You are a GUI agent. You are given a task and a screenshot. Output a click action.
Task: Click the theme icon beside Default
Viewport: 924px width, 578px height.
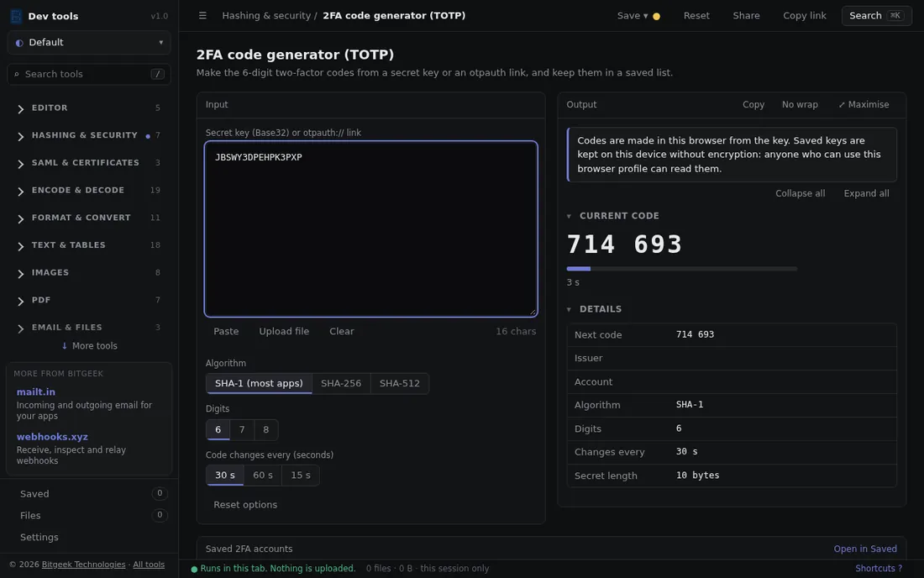(x=19, y=43)
